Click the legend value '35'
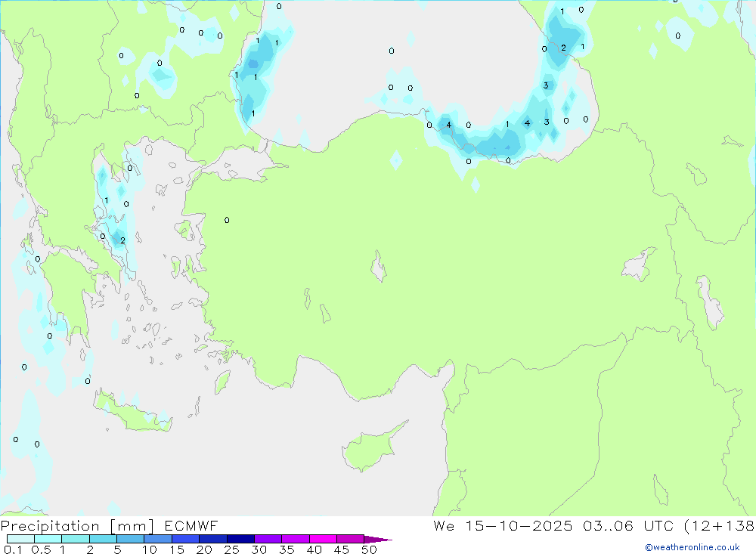Screen dimensions: 756x554 point(287,549)
